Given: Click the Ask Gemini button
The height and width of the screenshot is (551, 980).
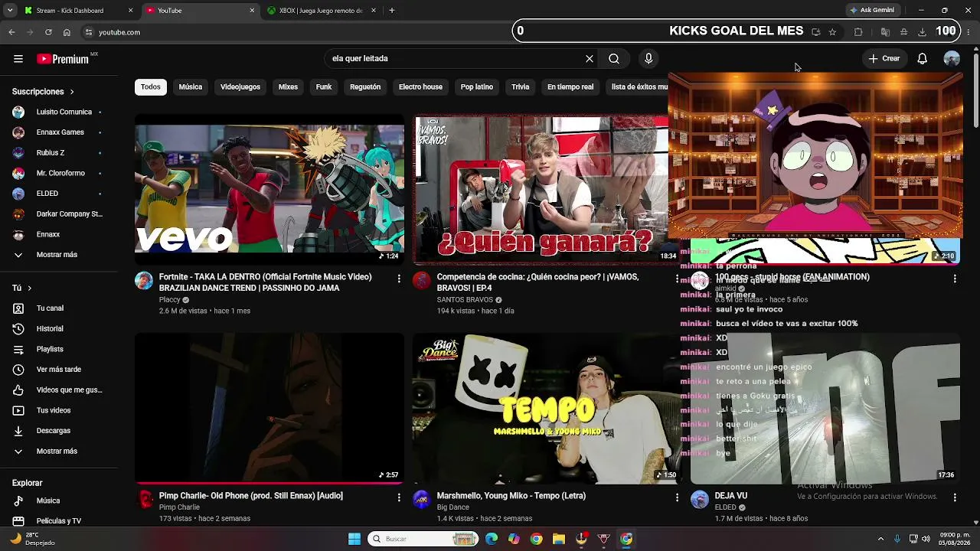Looking at the screenshot, I should tap(872, 11).
